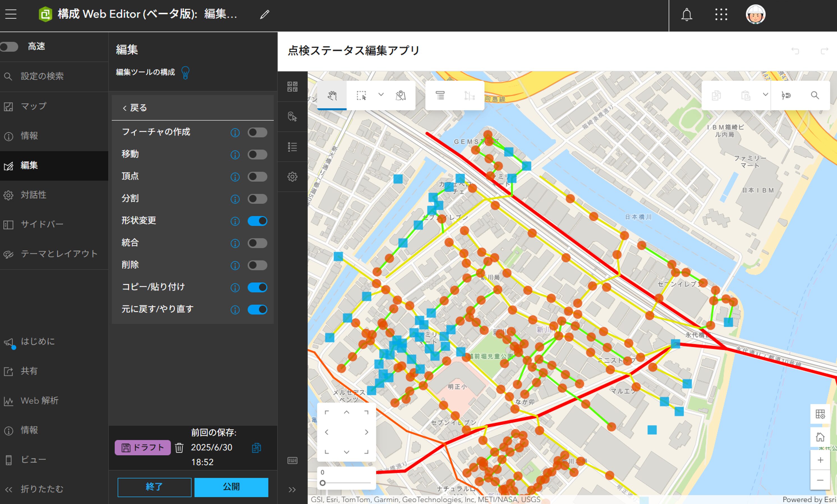Click the clear selection icon
This screenshot has height=504, width=837.
click(401, 95)
